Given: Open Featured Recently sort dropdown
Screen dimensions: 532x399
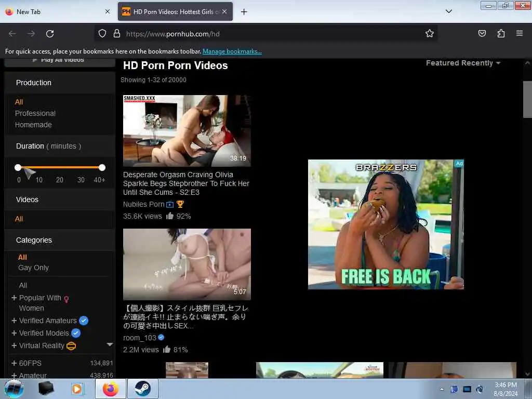Looking at the screenshot, I should 463,63.
